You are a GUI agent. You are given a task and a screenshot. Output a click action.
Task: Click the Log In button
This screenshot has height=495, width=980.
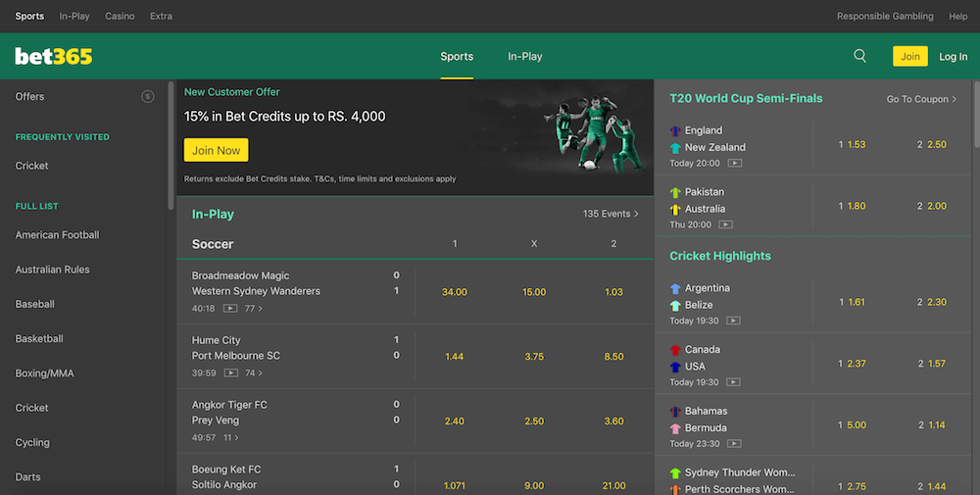[x=954, y=56]
